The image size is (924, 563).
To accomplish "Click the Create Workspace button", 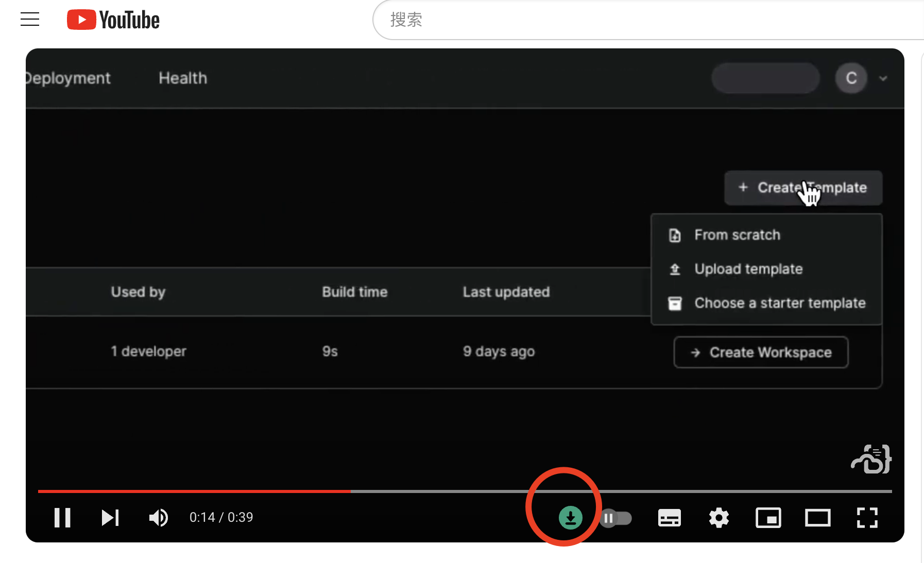I will (x=761, y=353).
